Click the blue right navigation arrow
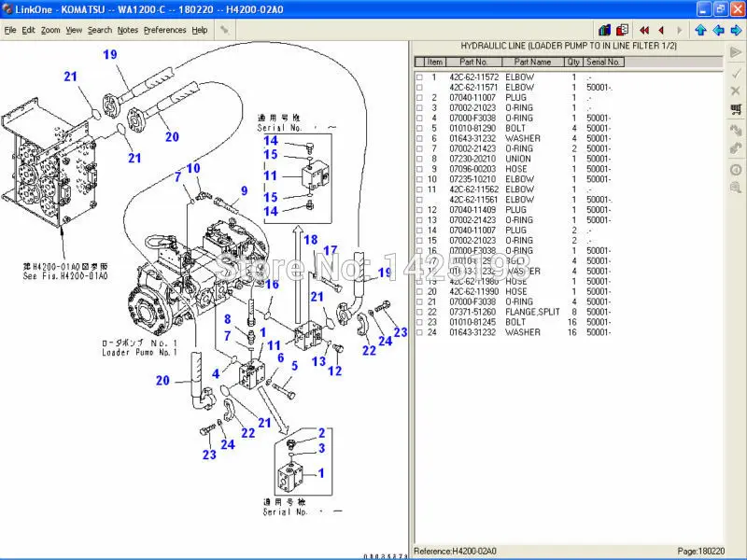This screenshot has width=747, height=560. [x=737, y=30]
